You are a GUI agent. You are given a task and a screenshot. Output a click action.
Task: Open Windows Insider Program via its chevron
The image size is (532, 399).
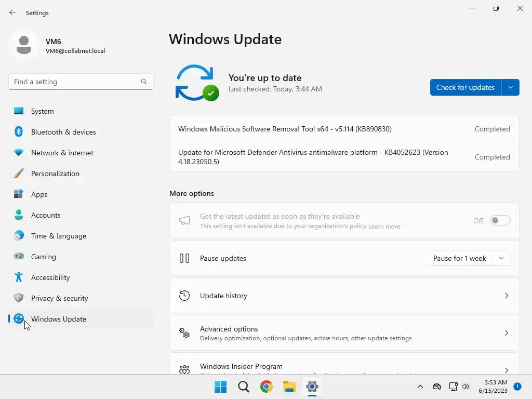[x=506, y=370]
